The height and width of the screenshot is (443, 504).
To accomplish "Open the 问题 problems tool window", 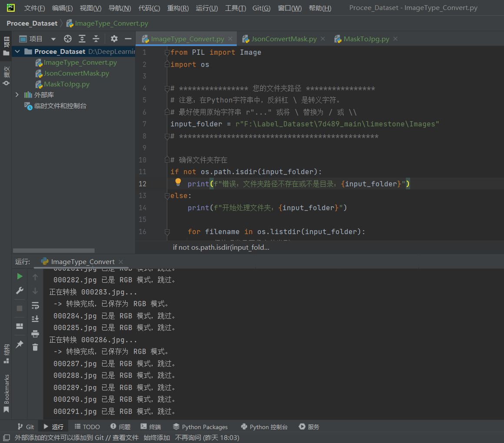I will point(120,426).
